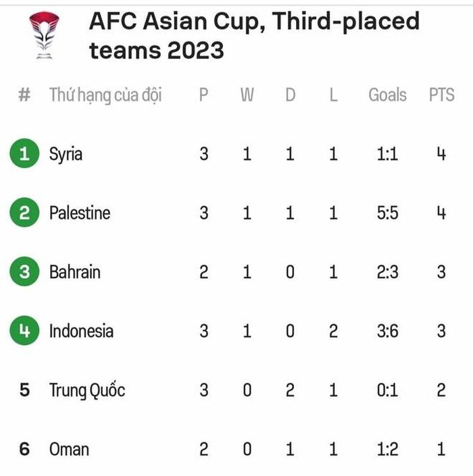This screenshot has width=473, height=476.
Task: Select the Indonesia team name
Action: (81, 331)
